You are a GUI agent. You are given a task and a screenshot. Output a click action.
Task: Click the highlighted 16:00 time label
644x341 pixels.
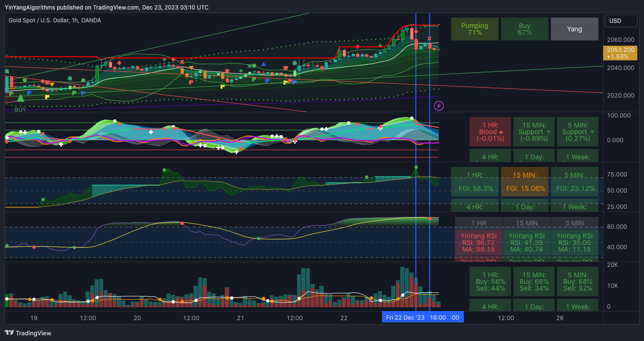point(437,317)
